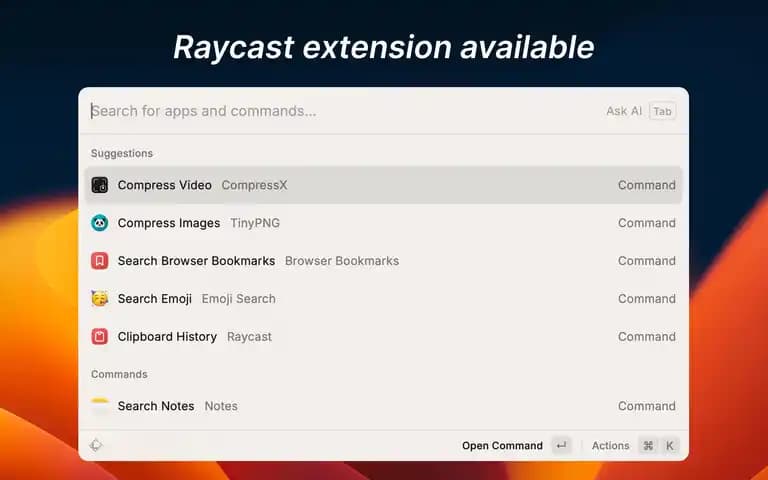Click the Raycast logo icon in footer
The width and height of the screenshot is (768, 480).
click(x=96, y=445)
